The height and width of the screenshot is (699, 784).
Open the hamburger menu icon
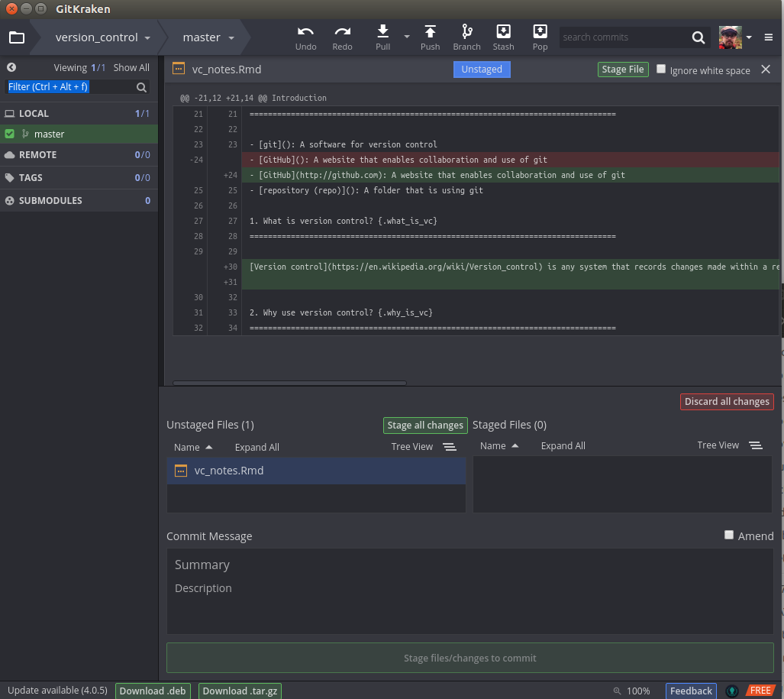[x=769, y=37]
